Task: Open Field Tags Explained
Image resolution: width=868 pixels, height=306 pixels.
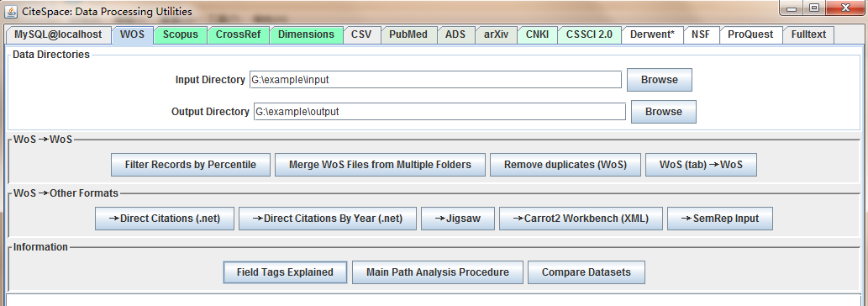Action: tap(285, 272)
